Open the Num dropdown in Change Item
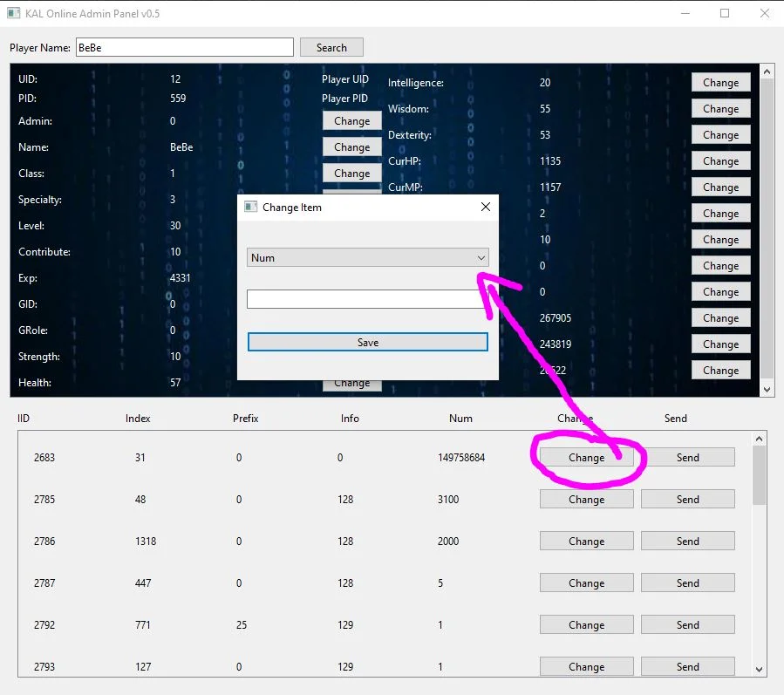The width and height of the screenshot is (784, 695). 367,257
